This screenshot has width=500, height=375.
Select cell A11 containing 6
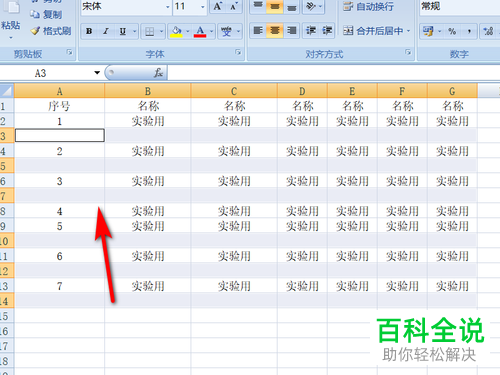point(59,256)
